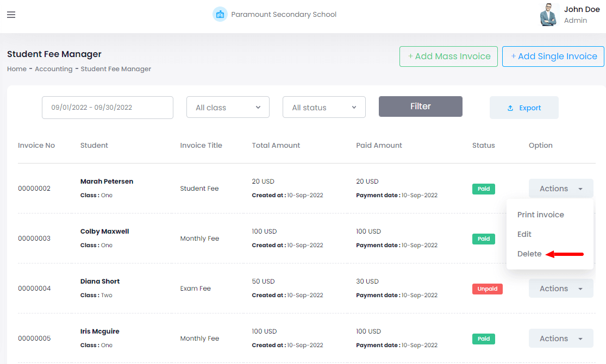Open Actions dropdown for Marah Petersen
Viewport: 606px width, 364px height.
[560, 189]
